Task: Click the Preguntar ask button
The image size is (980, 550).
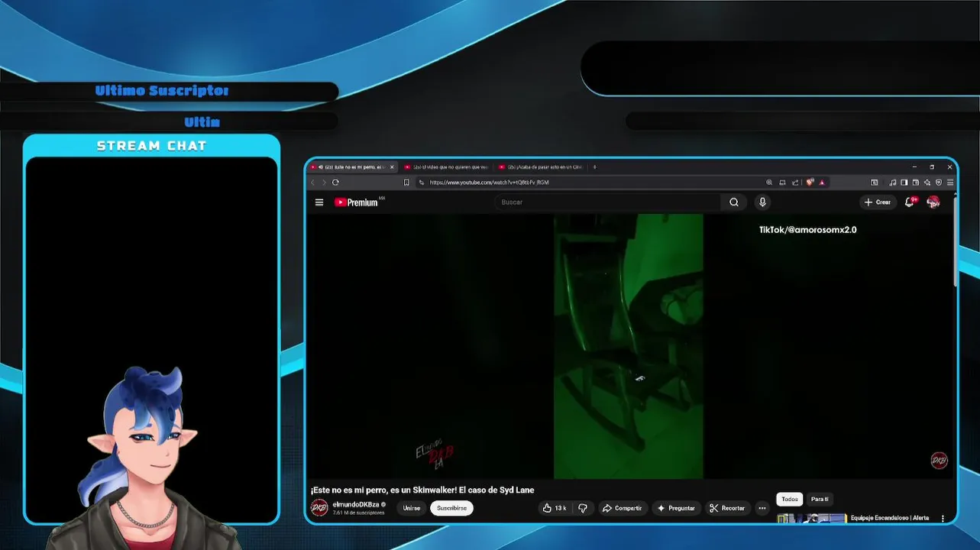Action: point(676,508)
